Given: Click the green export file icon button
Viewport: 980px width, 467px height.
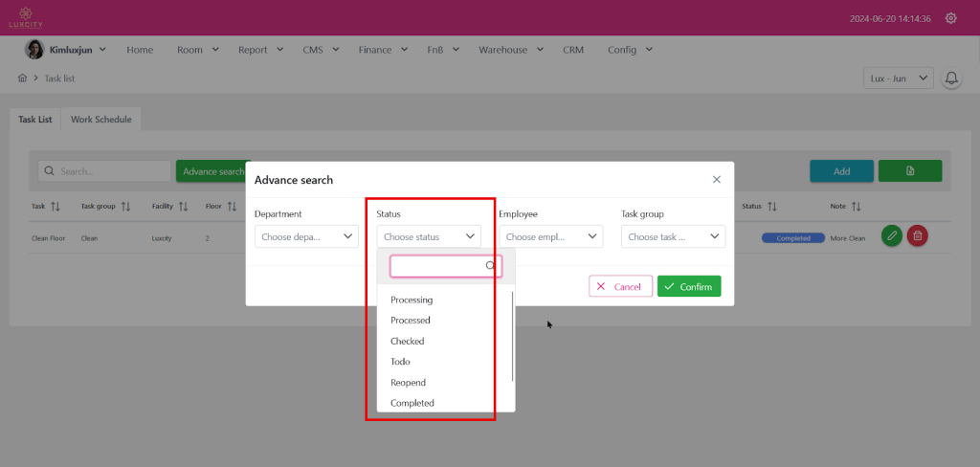Looking at the screenshot, I should 909,171.
